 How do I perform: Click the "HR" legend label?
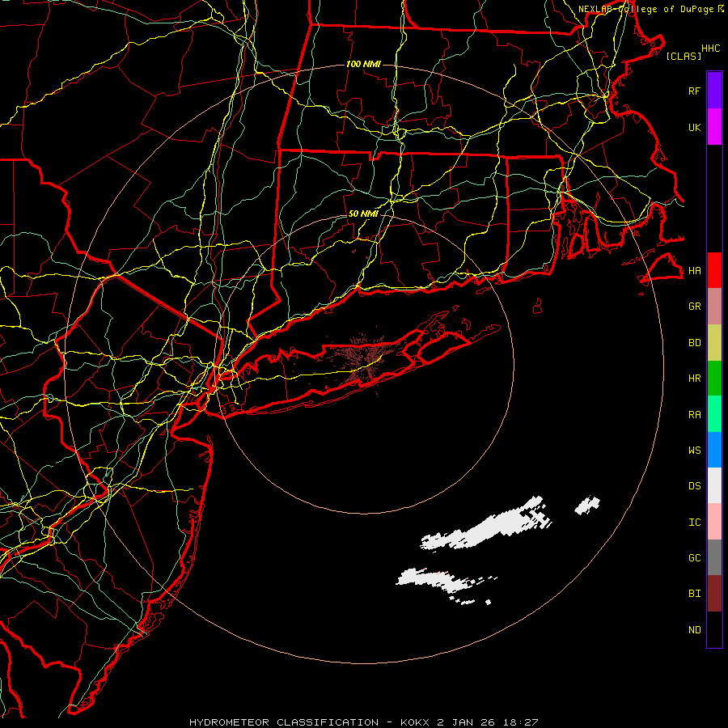[694, 379]
